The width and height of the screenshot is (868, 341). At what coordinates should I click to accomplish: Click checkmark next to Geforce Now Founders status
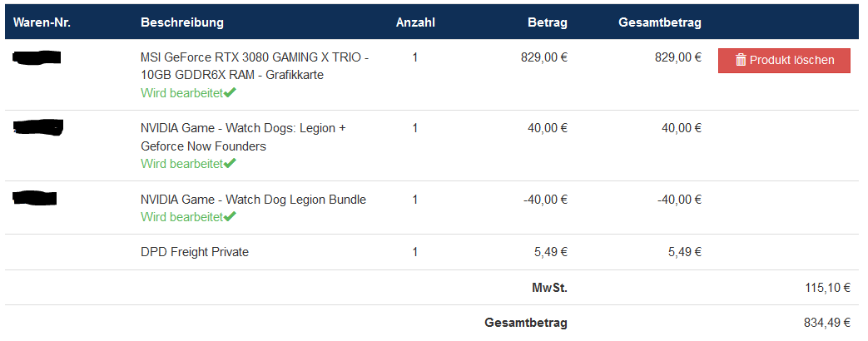[x=230, y=163]
